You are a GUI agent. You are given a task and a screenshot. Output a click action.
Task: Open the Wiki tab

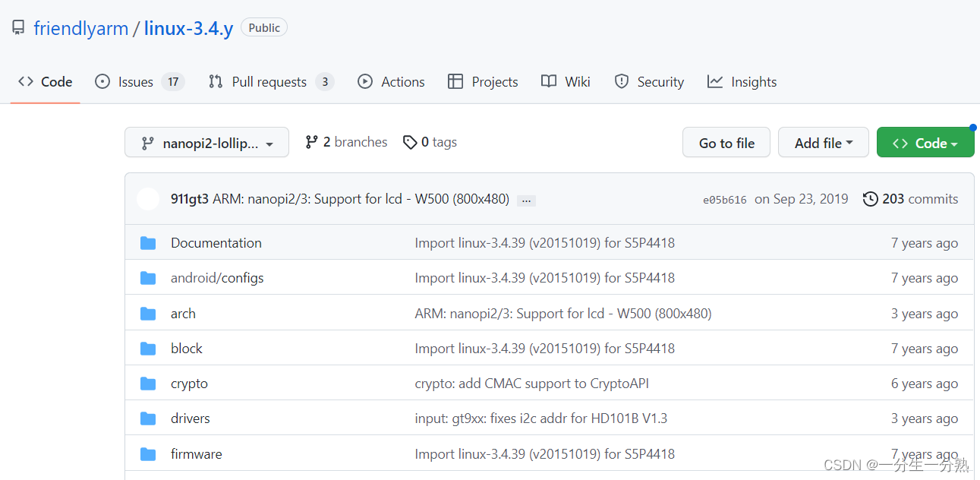566,82
